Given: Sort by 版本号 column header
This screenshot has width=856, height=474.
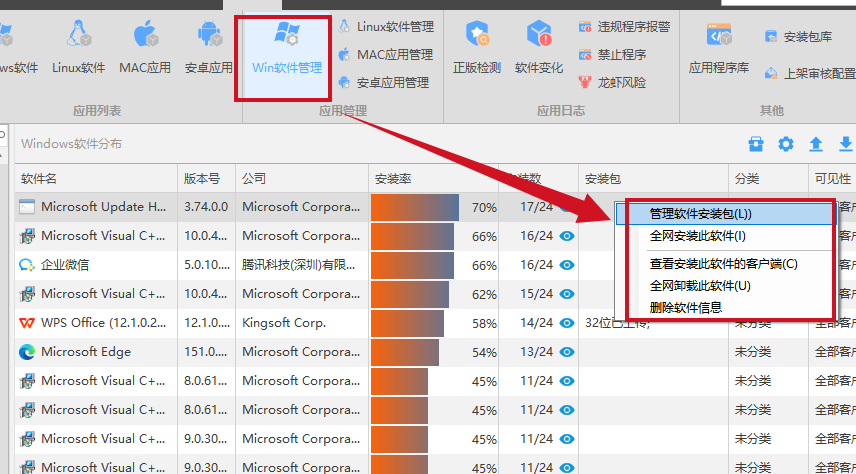Looking at the screenshot, I should (x=207, y=179).
